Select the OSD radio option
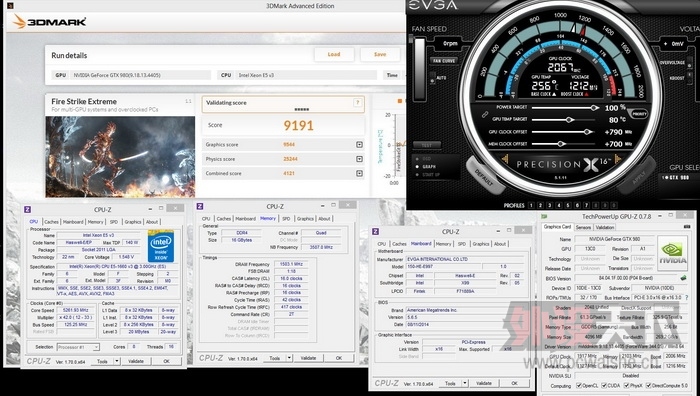 [x=417, y=159]
